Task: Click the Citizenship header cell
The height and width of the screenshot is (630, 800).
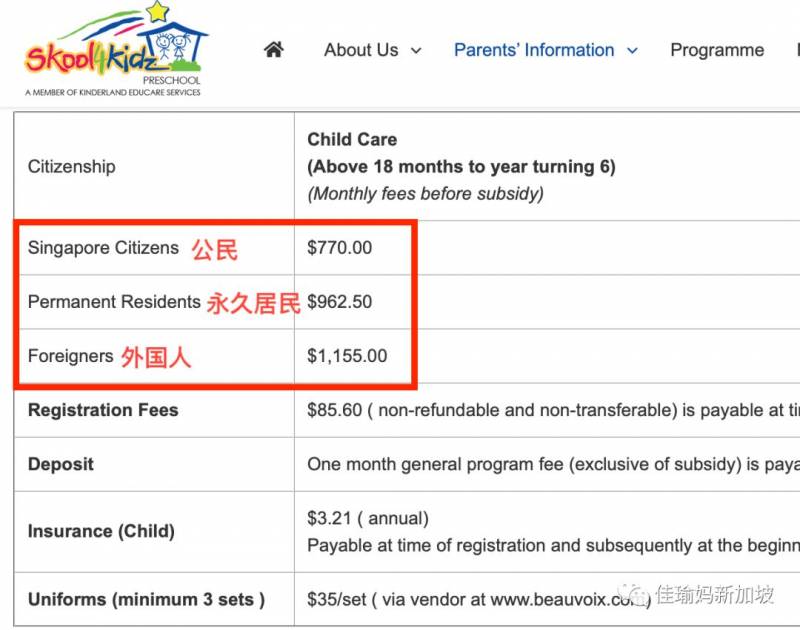Action: pos(71,166)
